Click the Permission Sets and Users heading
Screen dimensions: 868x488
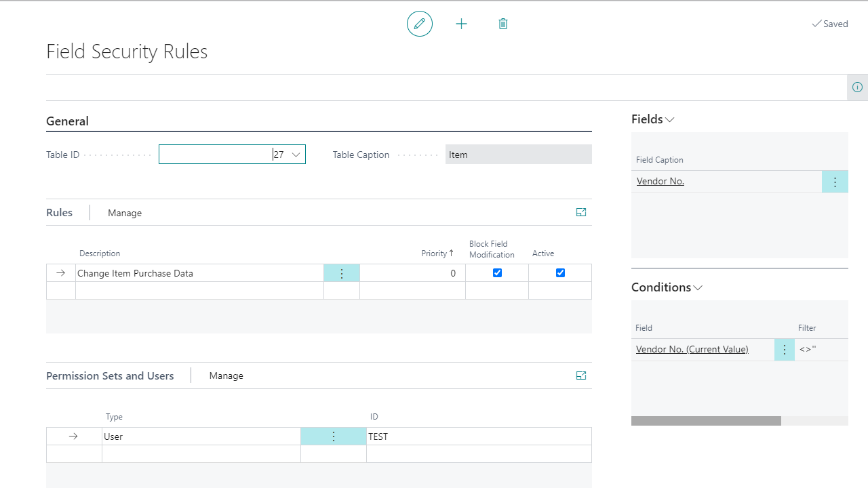click(x=110, y=375)
